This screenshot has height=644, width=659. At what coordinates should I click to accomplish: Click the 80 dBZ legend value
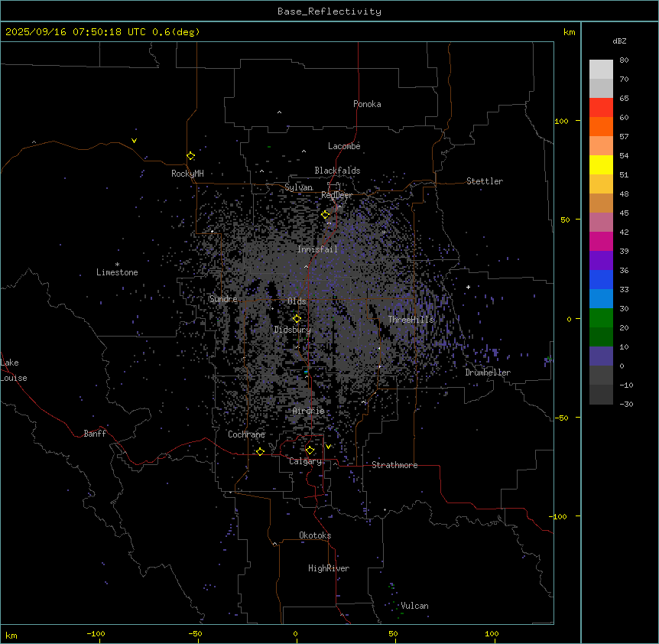tap(624, 60)
